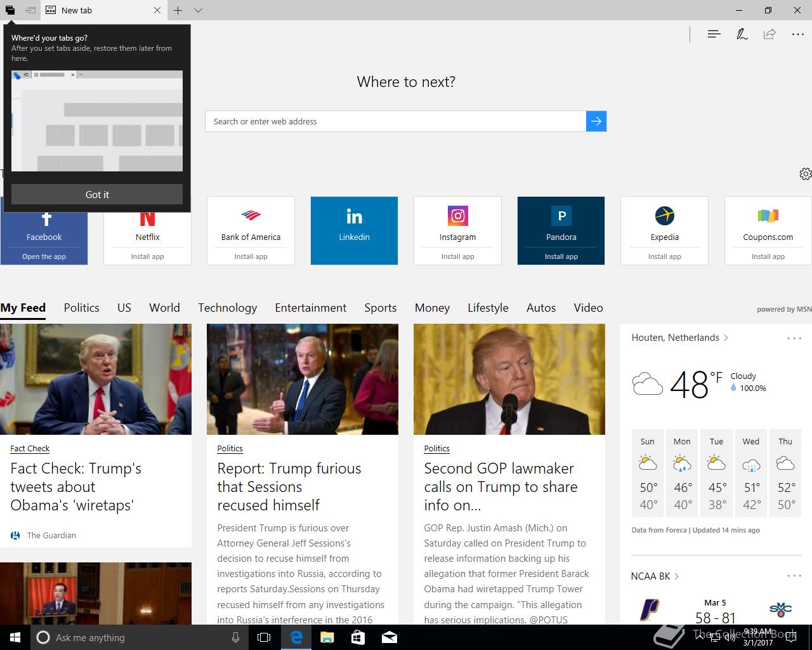Viewport: 812px width, 650px height.
Task: Open the weather card ellipsis options
Action: pyautogui.click(x=794, y=338)
